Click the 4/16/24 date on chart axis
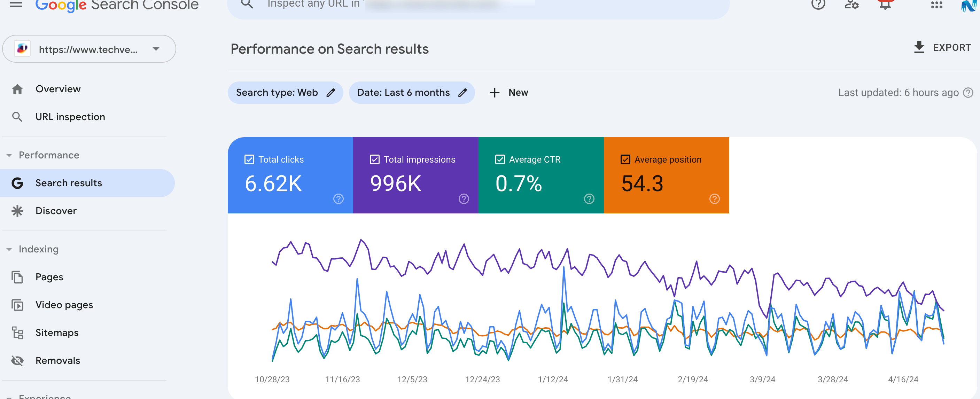 pos(903,379)
